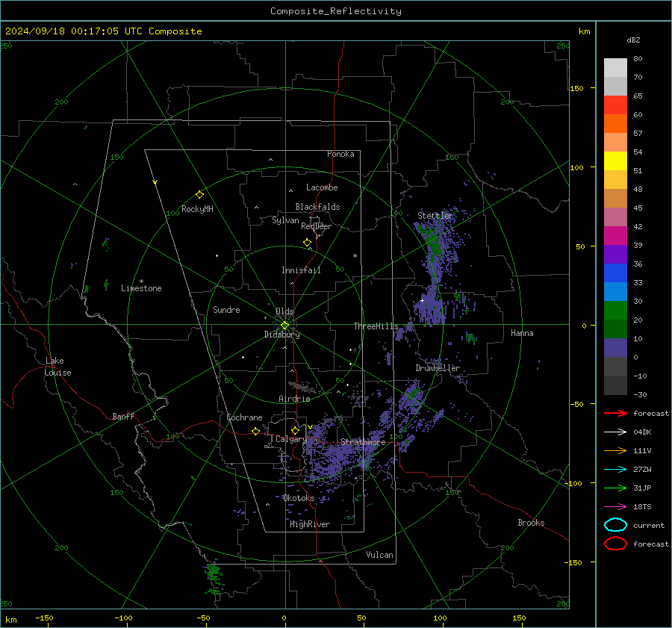Click the red forecast arrow in legend

click(x=615, y=413)
